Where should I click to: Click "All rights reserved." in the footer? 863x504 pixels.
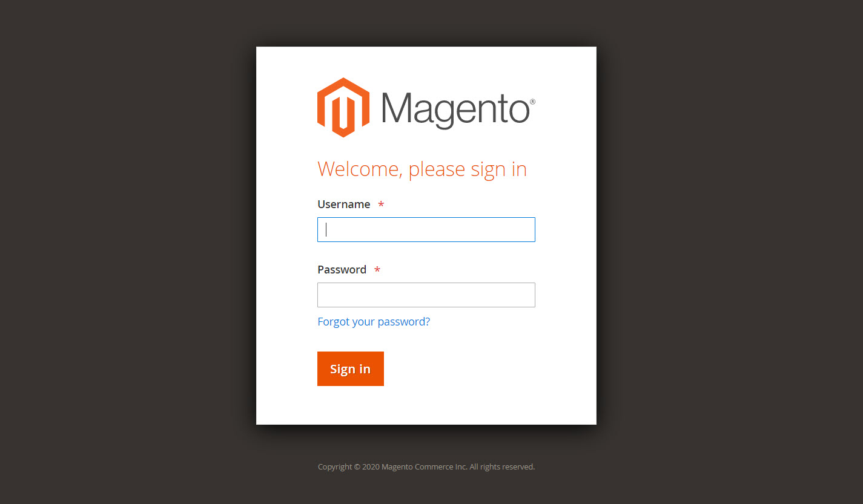click(x=502, y=467)
